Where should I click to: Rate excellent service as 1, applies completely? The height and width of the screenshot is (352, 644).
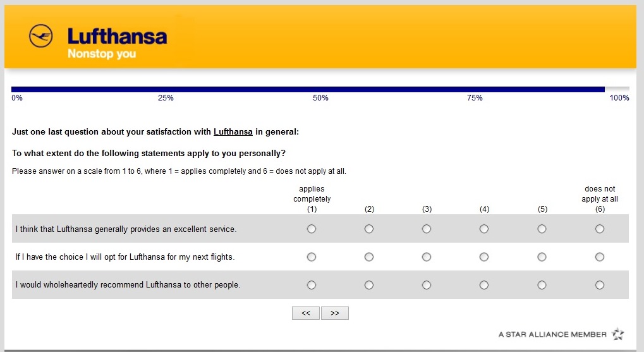312,229
